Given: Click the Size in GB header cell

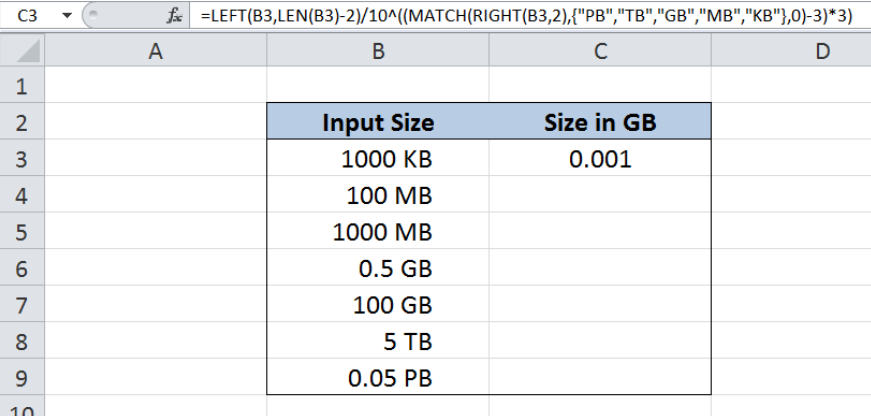Looking at the screenshot, I should 600,122.
